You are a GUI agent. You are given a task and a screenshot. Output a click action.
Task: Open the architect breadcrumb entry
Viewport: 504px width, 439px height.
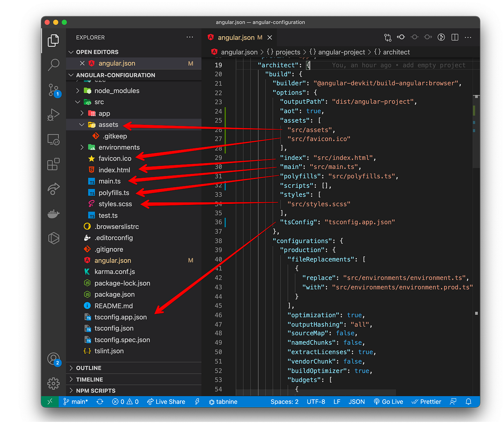click(x=396, y=52)
